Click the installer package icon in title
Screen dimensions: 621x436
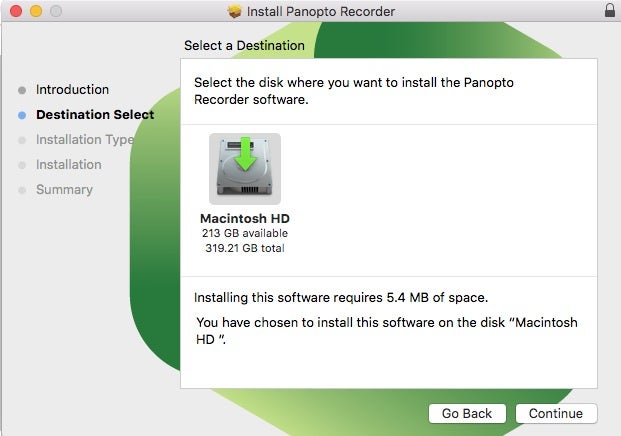pyautogui.click(x=234, y=11)
